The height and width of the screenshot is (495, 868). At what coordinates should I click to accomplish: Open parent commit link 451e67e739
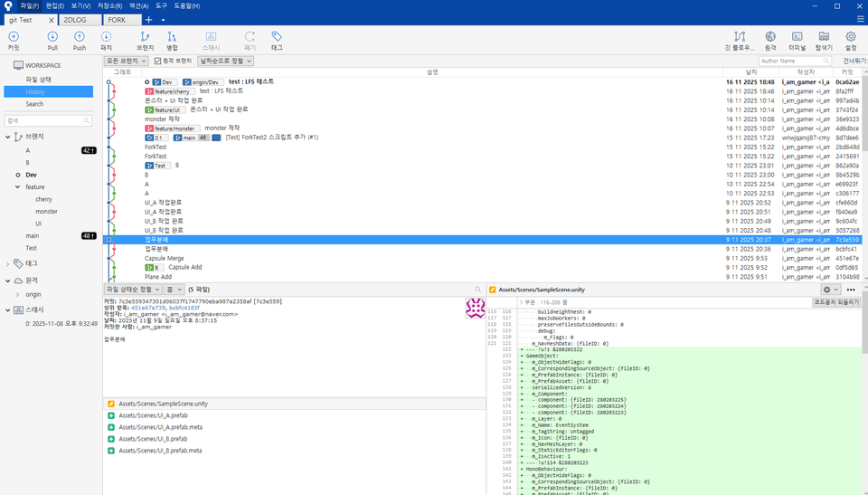[x=147, y=308]
